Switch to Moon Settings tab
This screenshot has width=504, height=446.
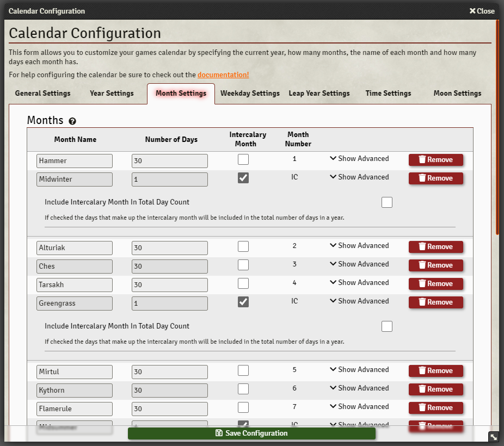click(457, 94)
